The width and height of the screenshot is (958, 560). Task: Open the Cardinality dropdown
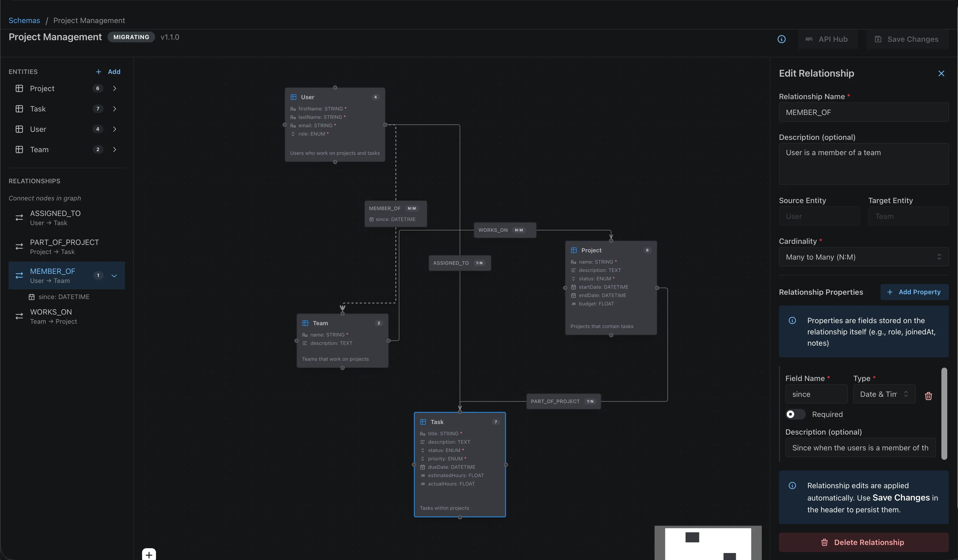(x=863, y=257)
